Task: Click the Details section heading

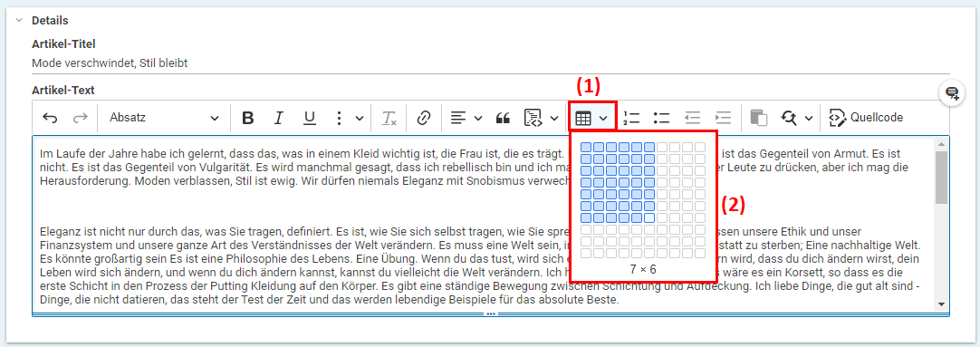Action: tap(50, 20)
